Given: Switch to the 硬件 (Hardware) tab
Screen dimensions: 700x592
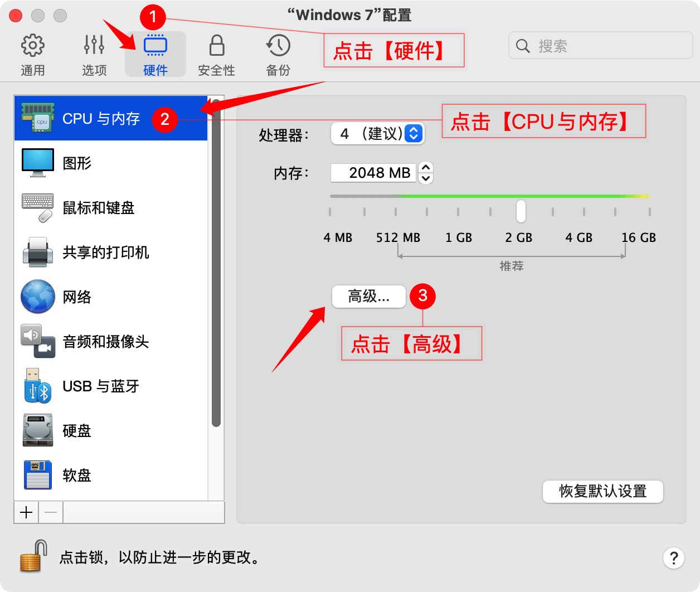Looking at the screenshot, I should [155, 55].
